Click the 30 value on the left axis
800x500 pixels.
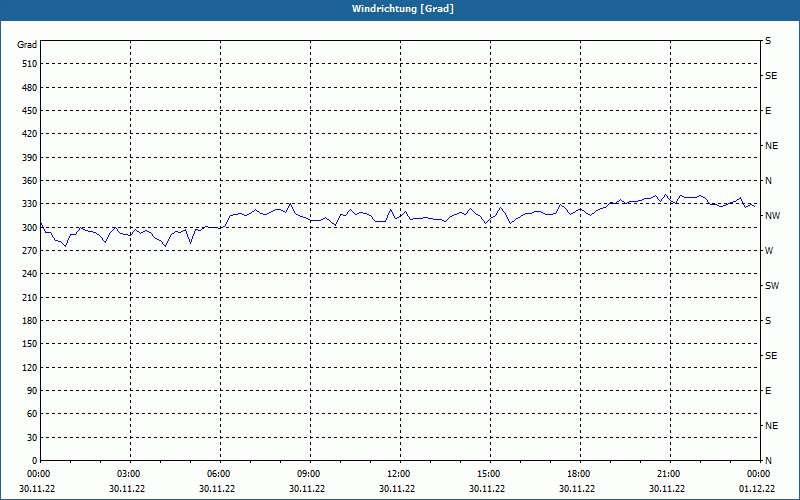pyautogui.click(x=32, y=437)
